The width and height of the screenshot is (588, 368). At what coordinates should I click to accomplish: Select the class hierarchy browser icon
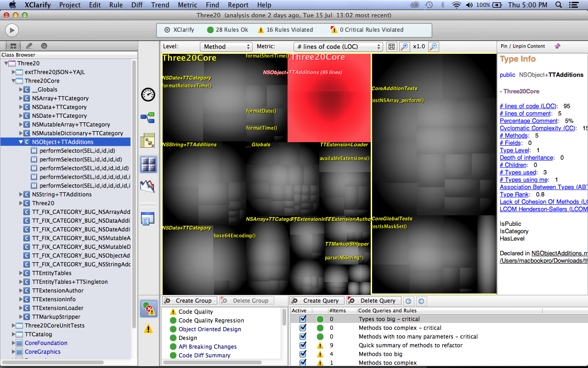pyautogui.click(x=13, y=46)
